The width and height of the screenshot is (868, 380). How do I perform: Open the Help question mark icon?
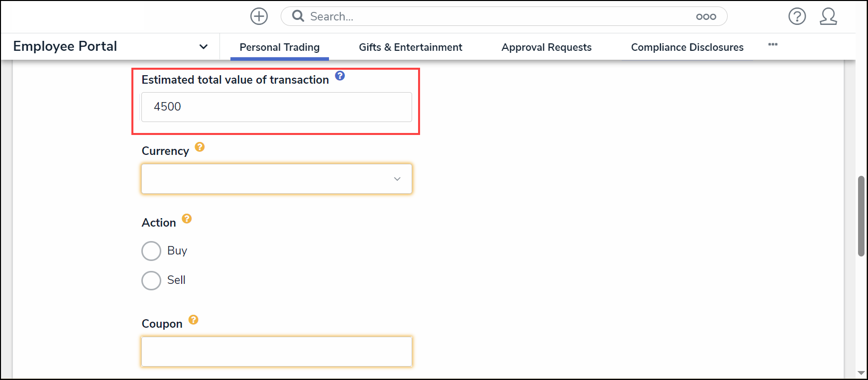click(797, 16)
